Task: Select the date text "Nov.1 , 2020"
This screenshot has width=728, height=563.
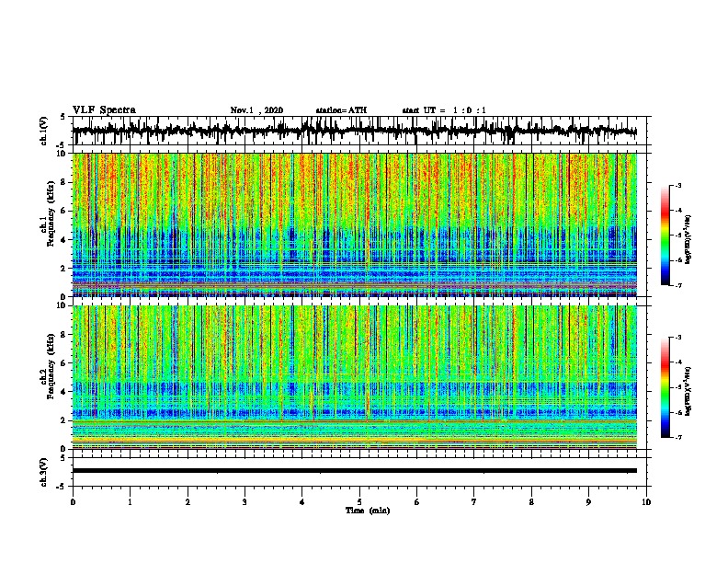Action: (256, 110)
